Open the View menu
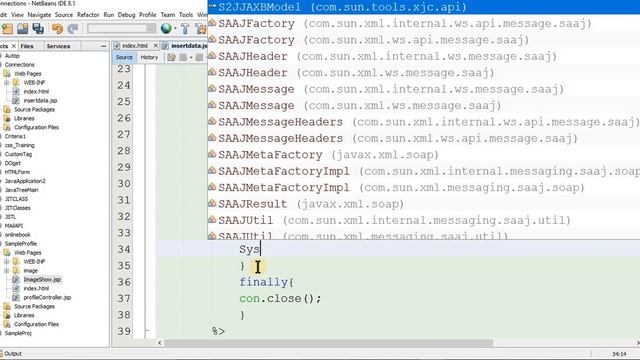The image size is (640, 360). click(x=17, y=15)
